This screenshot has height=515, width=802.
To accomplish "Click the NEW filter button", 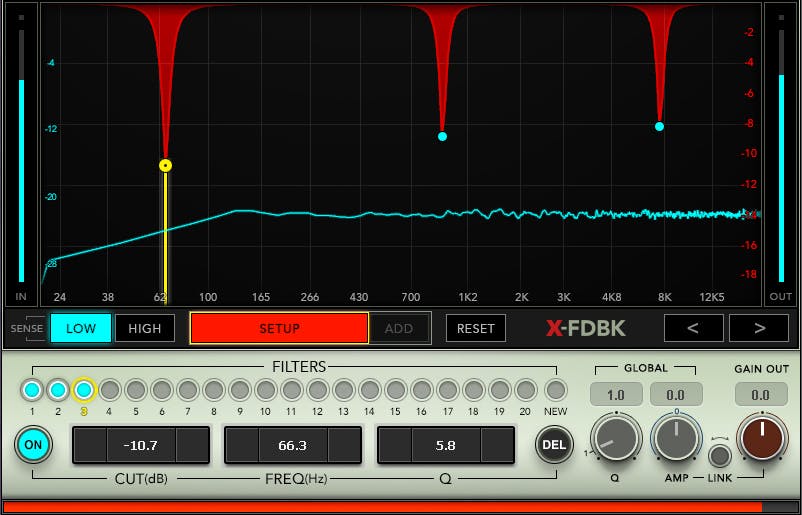I will click(555, 390).
